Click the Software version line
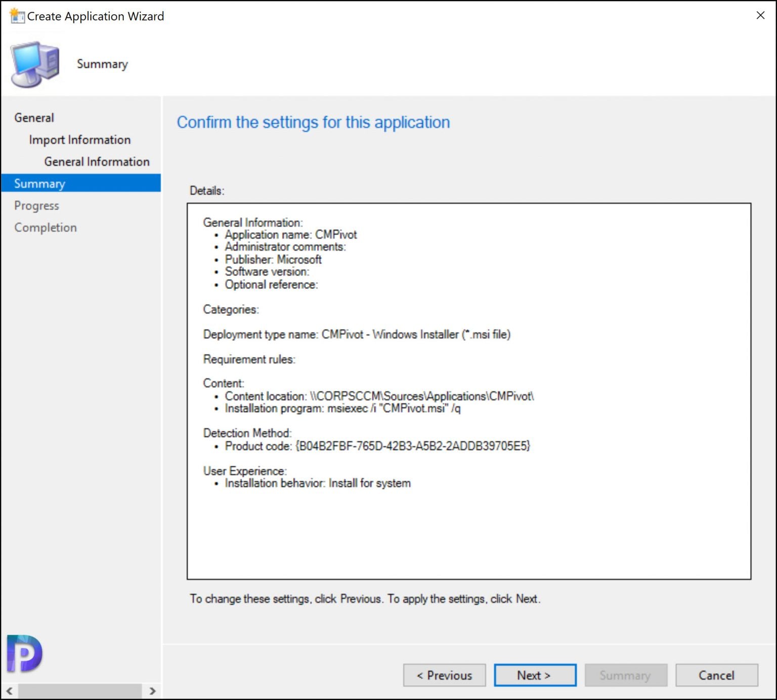 click(x=267, y=272)
